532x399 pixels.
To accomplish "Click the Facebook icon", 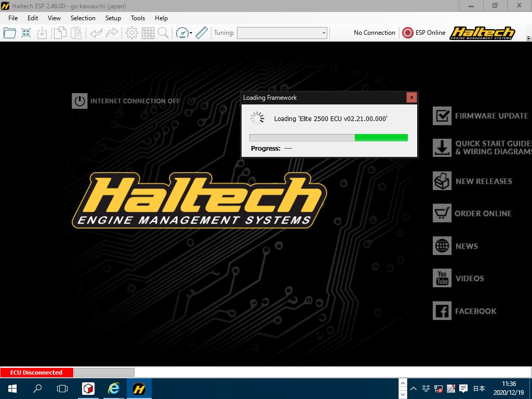I will point(442,311).
